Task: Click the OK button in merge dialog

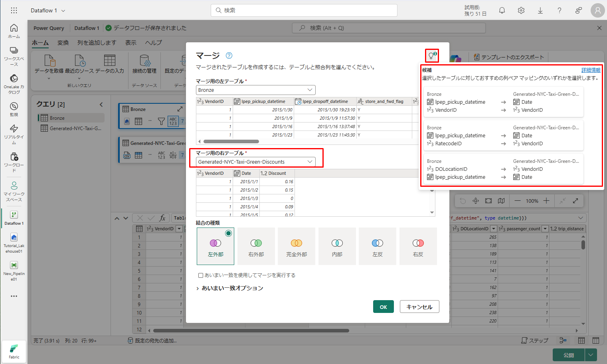Action: tap(383, 307)
